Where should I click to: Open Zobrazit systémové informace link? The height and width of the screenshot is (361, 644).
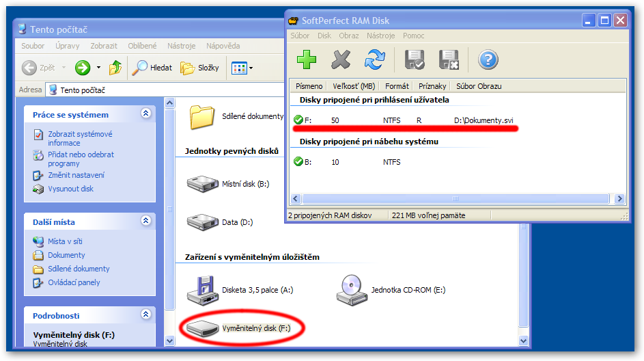pyautogui.click(x=80, y=139)
